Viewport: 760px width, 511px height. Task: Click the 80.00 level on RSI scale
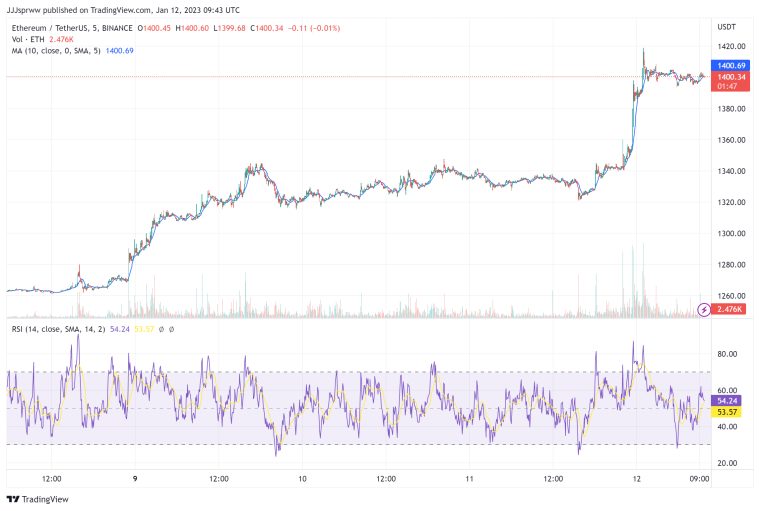point(727,354)
